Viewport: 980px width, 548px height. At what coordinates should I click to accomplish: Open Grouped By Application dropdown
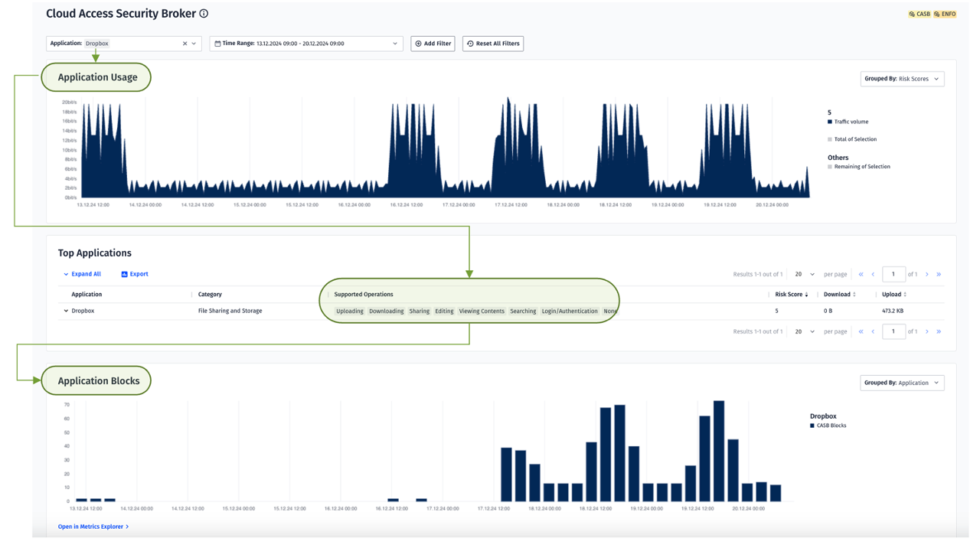point(902,383)
